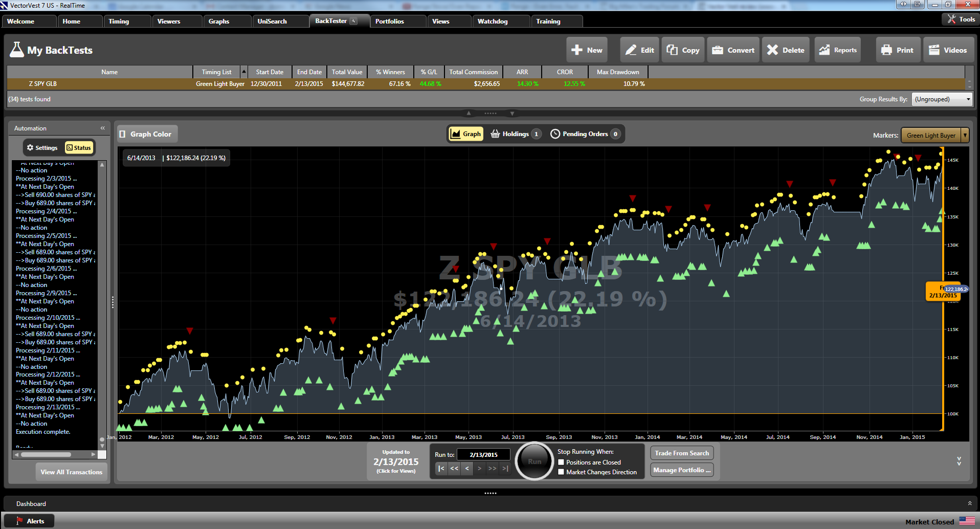Viewport: 980px width, 529px height.
Task: Switch to the Holdings view
Action: (x=516, y=134)
